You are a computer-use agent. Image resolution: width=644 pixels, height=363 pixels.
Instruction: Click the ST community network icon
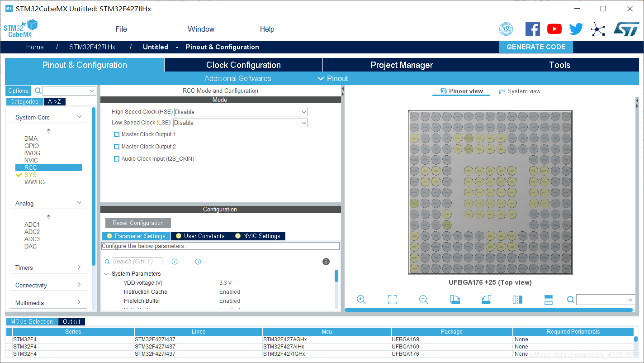[x=598, y=30]
